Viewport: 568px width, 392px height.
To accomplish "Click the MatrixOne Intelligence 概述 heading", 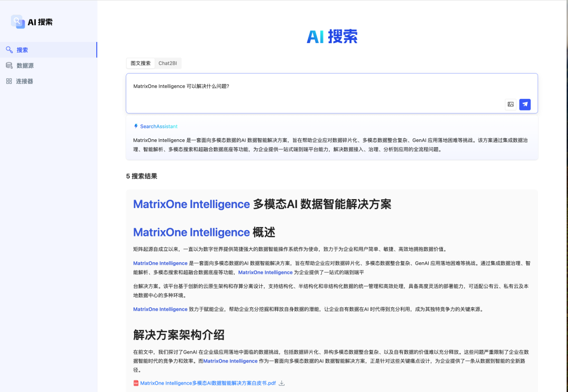I will tap(204, 232).
